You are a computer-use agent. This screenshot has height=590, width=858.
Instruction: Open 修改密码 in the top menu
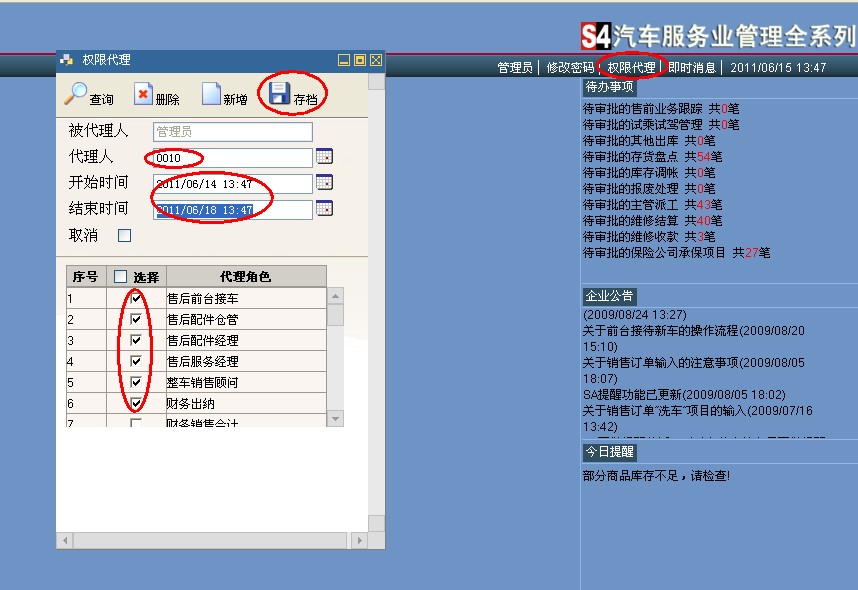569,68
